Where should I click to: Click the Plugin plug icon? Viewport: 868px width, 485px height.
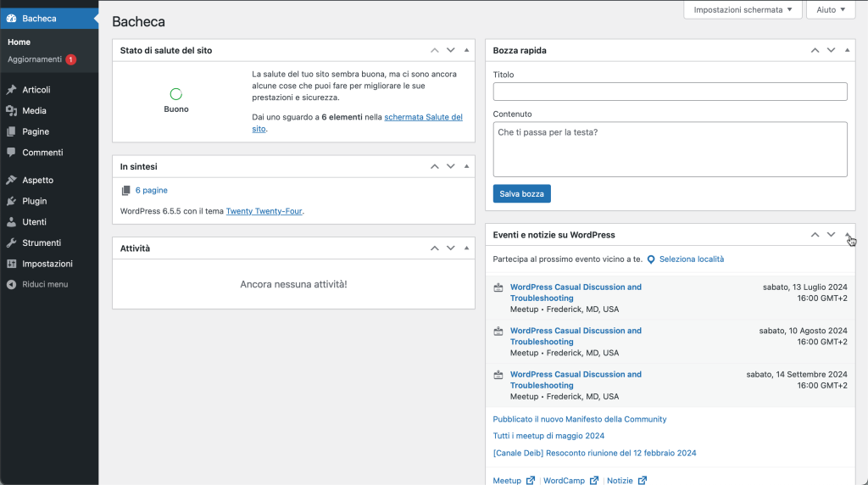(x=11, y=201)
